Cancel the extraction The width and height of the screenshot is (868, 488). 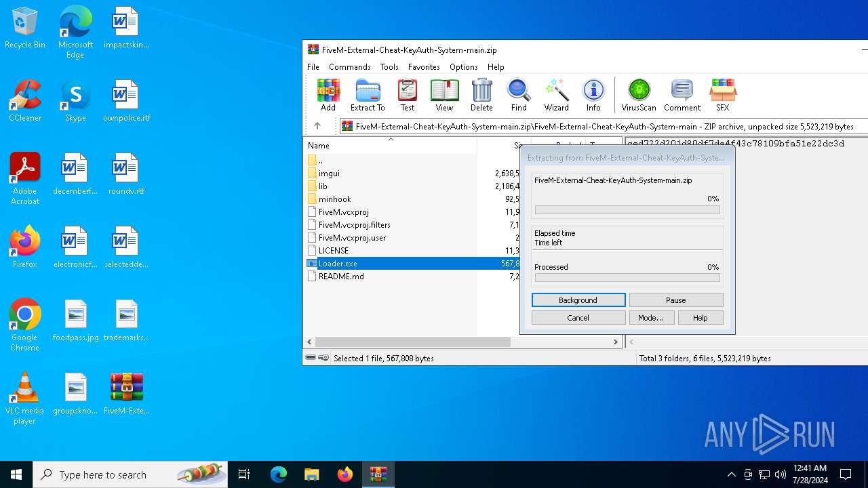(x=578, y=318)
